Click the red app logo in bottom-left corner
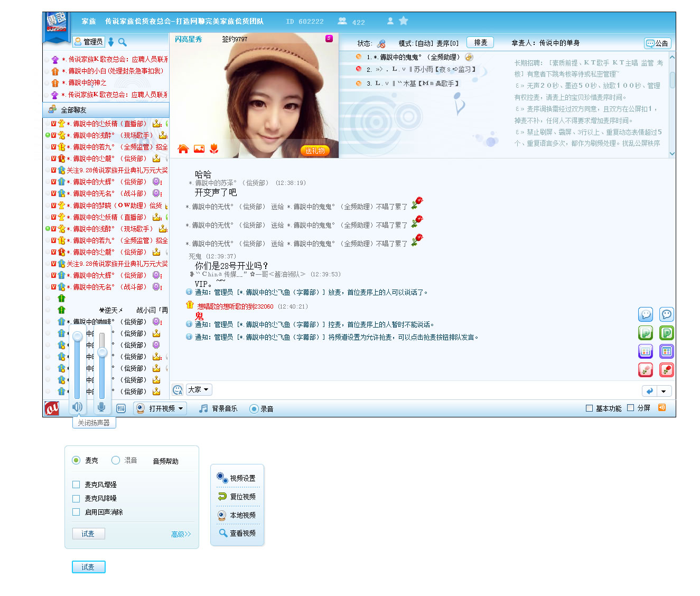700x596 pixels. (52, 408)
